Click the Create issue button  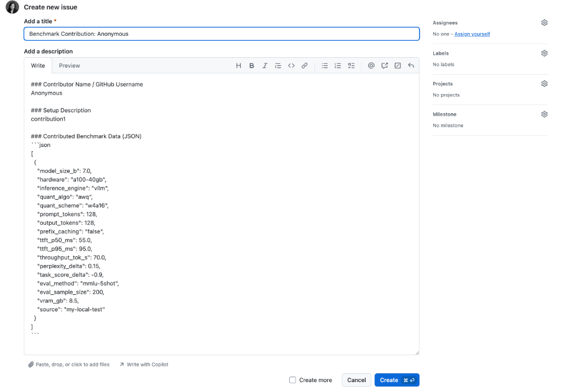397,380
